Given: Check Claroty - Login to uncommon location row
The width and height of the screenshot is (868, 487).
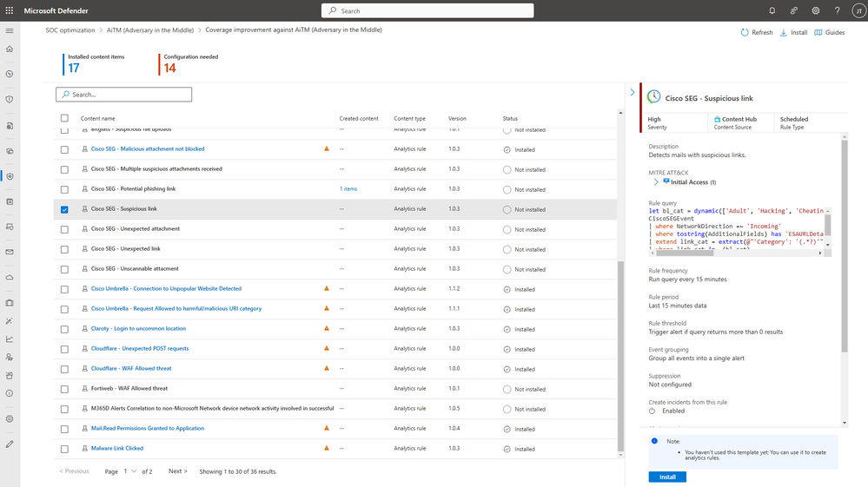Looking at the screenshot, I should click(65, 330).
